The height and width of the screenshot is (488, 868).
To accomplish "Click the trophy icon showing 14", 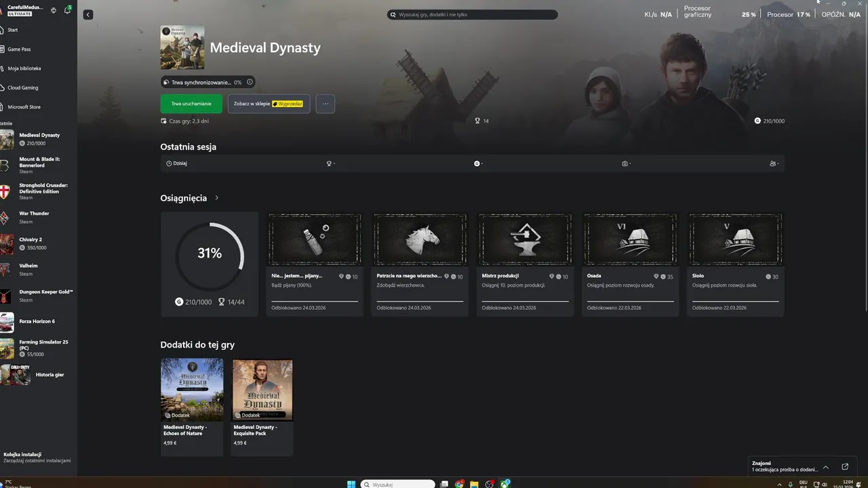I will pos(477,121).
